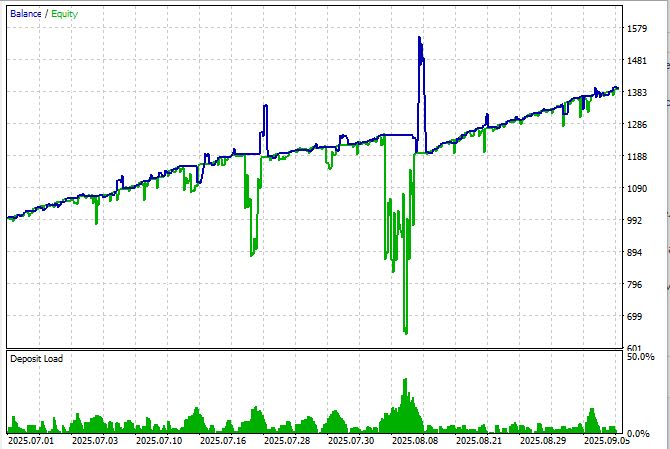Select the 1579 y-axis value
Viewport: 670px width, 449px height.
tap(637, 29)
